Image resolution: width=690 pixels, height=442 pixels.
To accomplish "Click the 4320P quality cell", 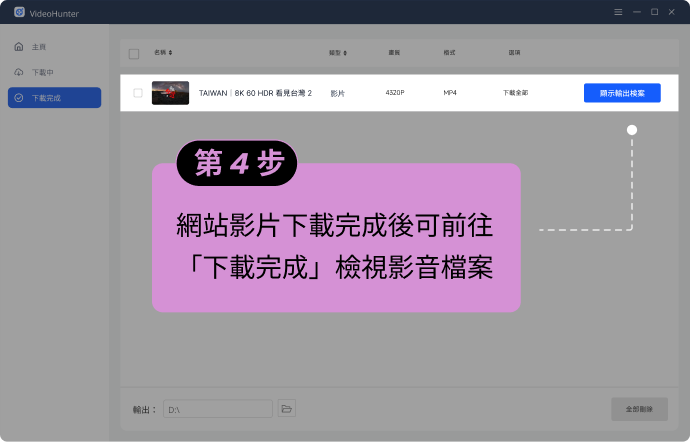I will 395,92.
